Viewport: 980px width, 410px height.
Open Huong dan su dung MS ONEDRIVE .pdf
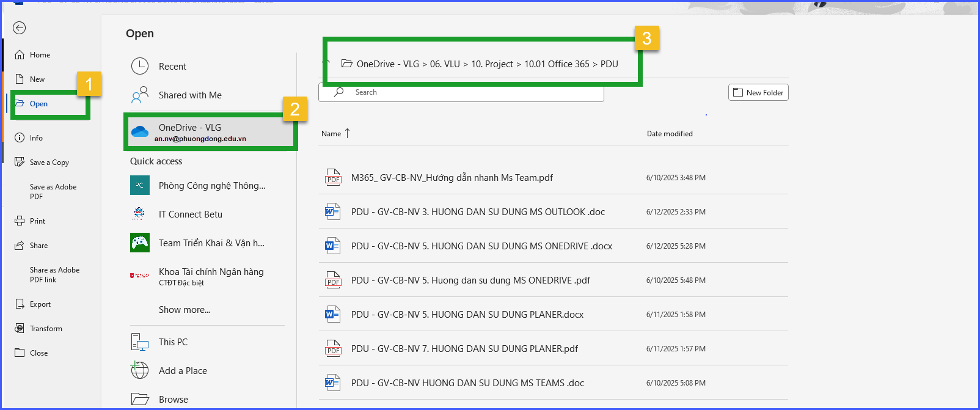(470, 280)
